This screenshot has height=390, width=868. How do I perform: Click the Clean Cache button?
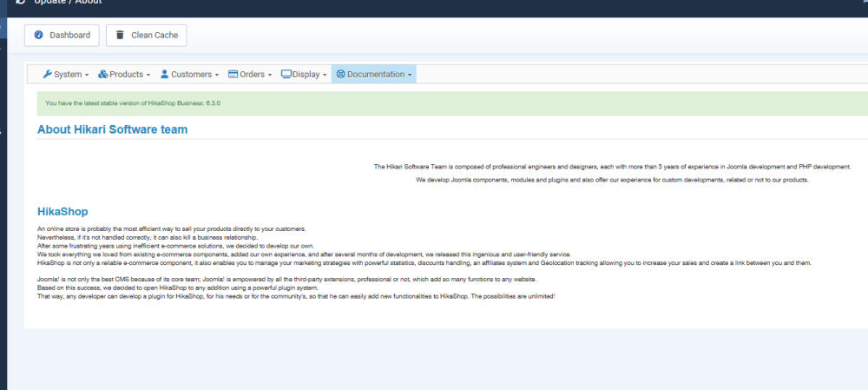coord(146,36)
